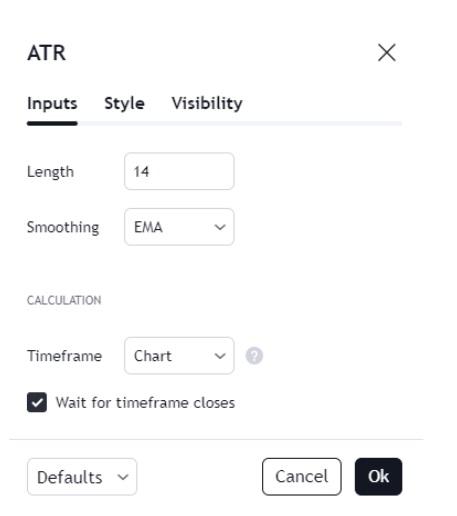Click the CALCULATION section header
This screenshot has height=516, width=457.
coord(64,300)
